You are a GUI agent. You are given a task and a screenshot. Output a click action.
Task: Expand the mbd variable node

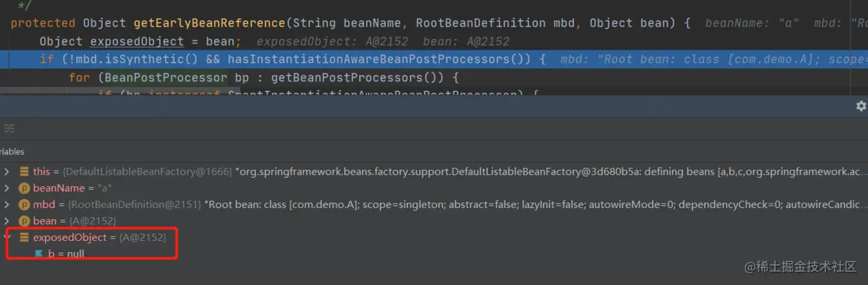7,204
